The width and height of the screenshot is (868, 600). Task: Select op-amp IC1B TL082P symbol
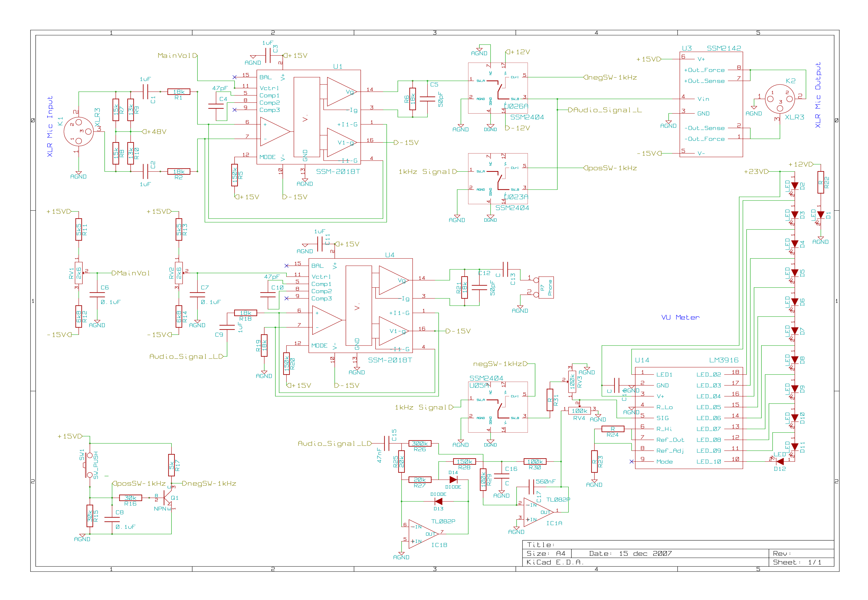424,534
